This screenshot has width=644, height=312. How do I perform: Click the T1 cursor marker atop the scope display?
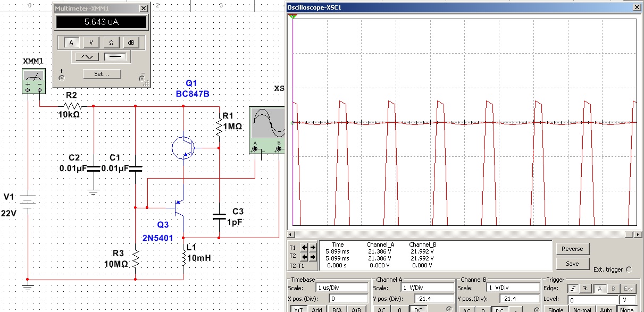292,17
